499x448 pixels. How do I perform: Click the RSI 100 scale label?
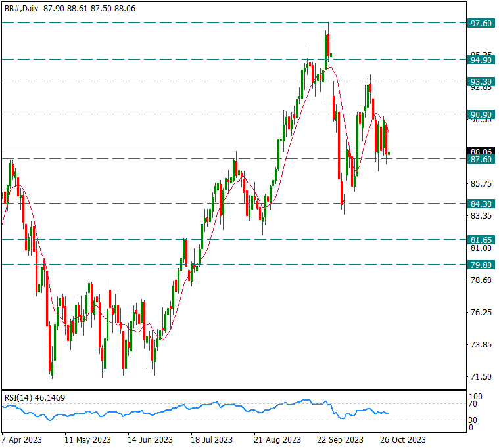475,397
